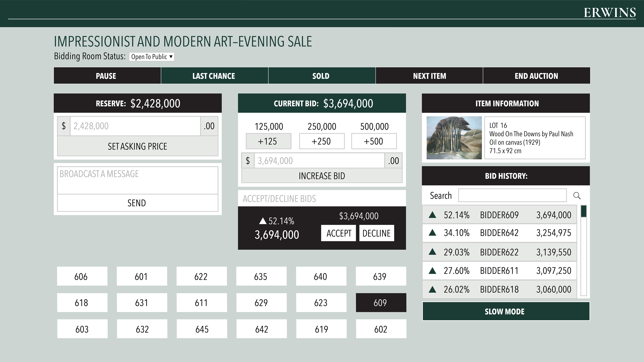Click the search magnifier icon in Bid History
Image resolution: width=644 pixels, height=362 pixels.
tap(577, 195)
